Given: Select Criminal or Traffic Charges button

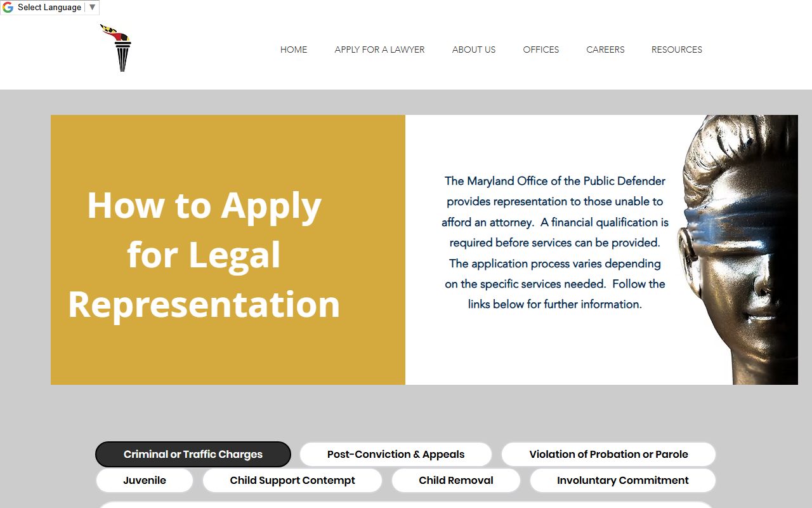Looking at the screenshot, I should click(x=193, y=455).
